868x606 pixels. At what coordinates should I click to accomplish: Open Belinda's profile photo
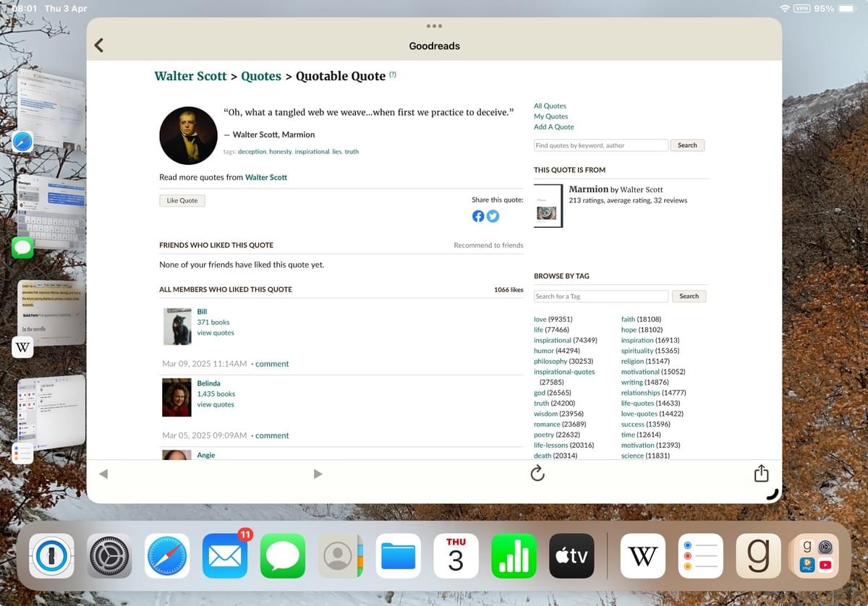[x=176, y=398]
